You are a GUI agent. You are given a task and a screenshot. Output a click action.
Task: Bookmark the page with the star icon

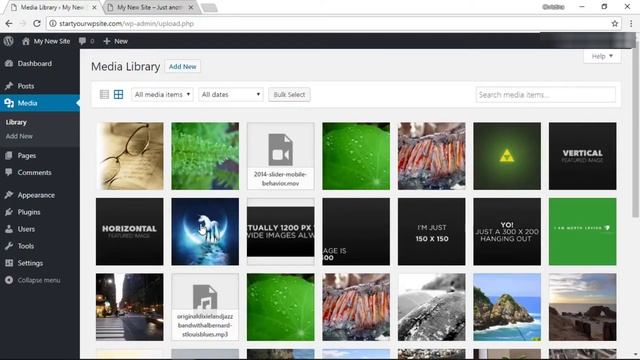(x=615, y=24)
